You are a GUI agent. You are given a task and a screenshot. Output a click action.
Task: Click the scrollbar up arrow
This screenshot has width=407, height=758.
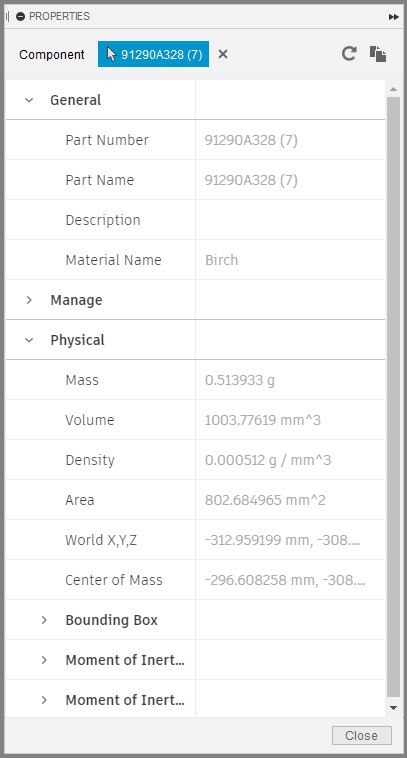(x=393, y=89)
